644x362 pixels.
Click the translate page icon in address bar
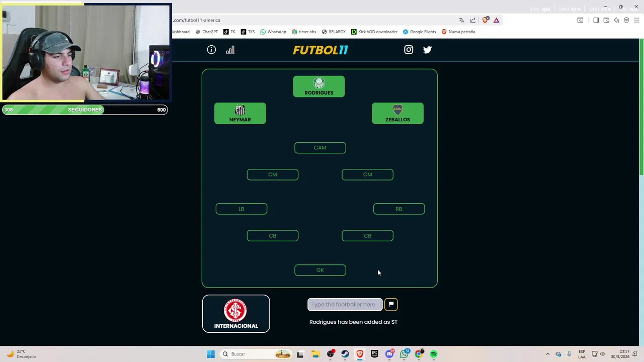tap(461, 20)
